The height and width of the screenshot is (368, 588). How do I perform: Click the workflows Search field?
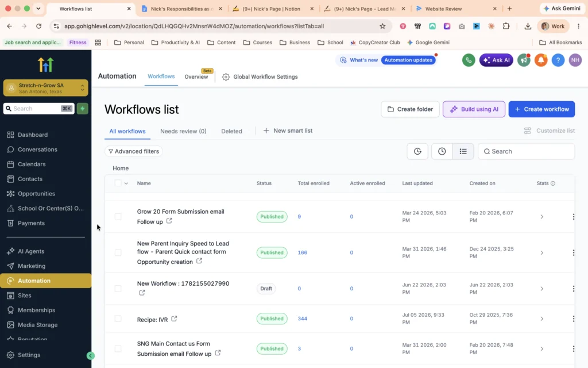(526, 151)
